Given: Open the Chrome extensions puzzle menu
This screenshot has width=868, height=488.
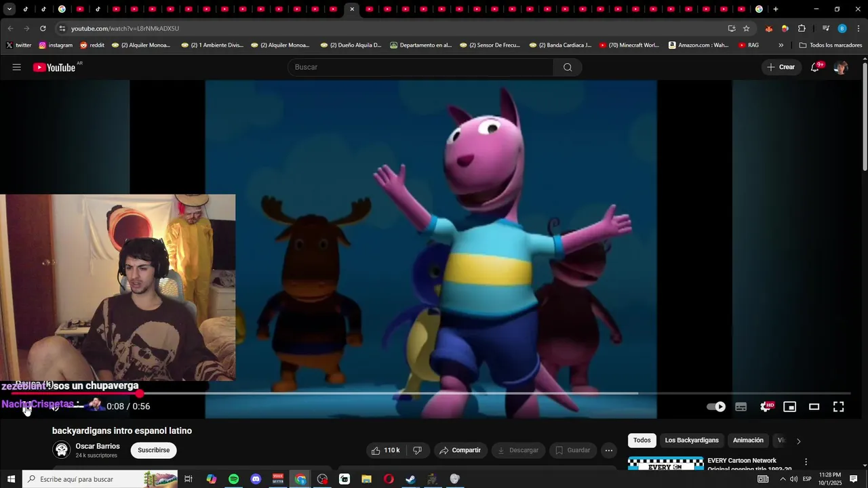Looking at the screenshot, I should [802, 28].
